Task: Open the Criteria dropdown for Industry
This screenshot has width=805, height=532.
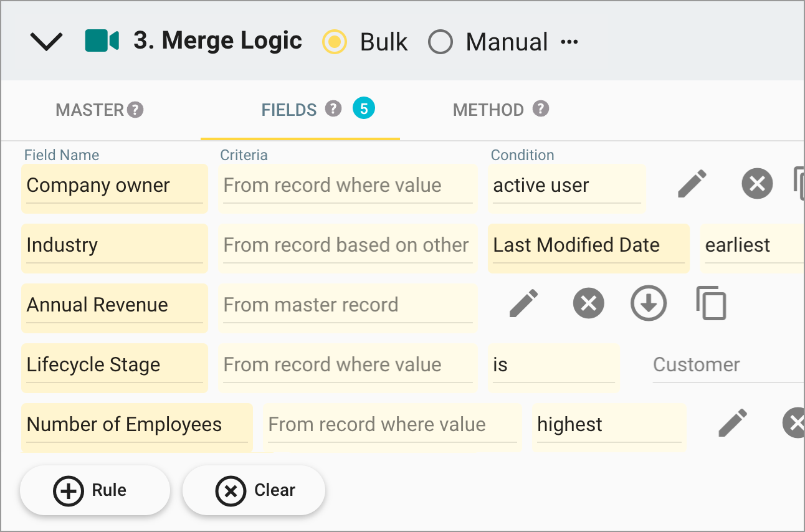Action: pos(347,245)
